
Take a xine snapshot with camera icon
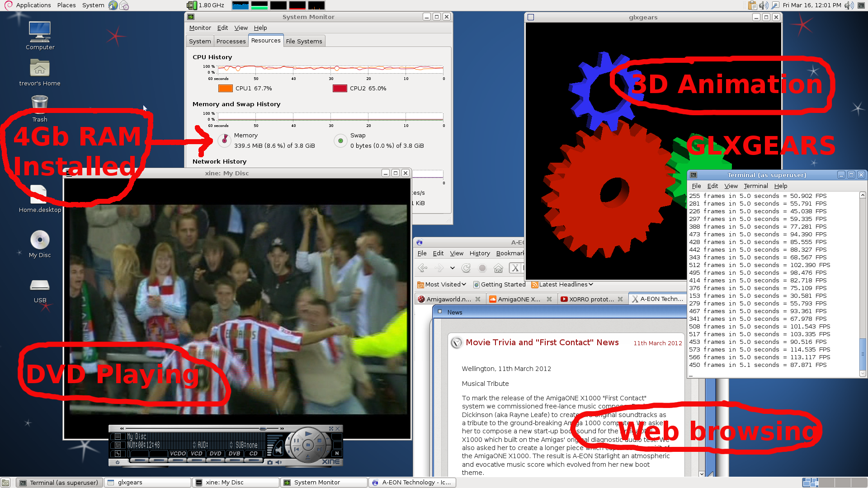pos(270,462)
